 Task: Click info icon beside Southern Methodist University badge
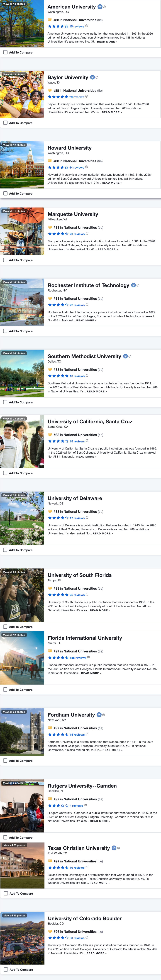[x=130, y=357]
